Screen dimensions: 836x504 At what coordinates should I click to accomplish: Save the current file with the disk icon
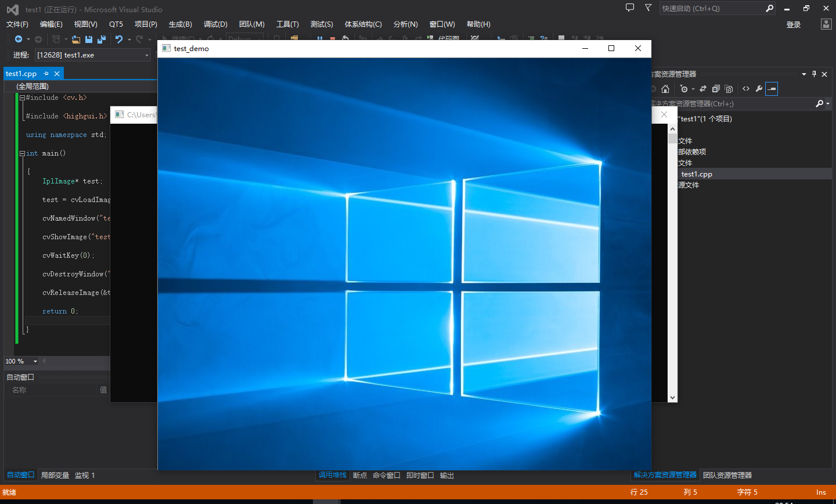[89, 39]
